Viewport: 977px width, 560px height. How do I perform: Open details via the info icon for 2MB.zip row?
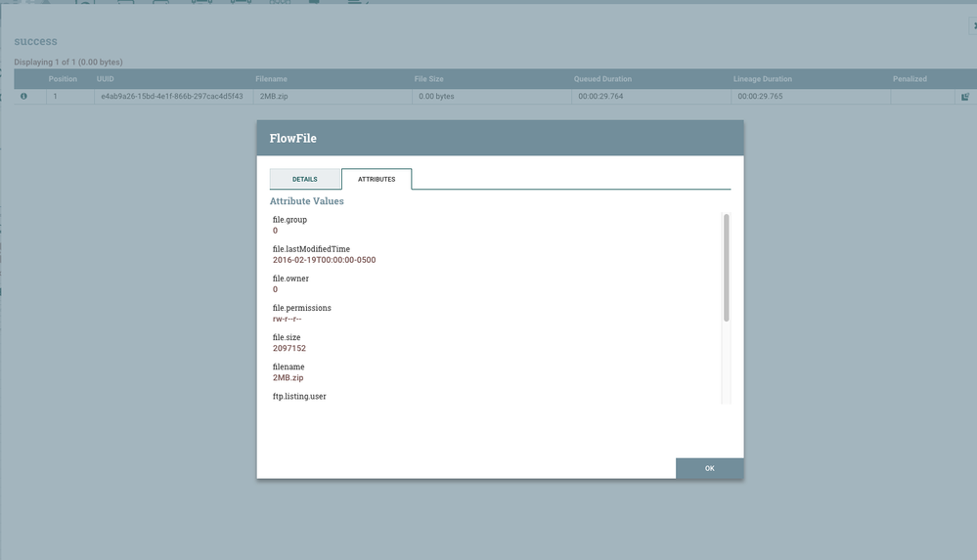click(23, 97)
